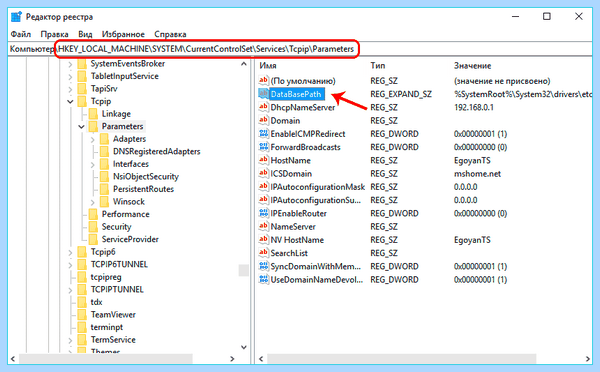The image size is (600, 372).
Task: Expand the Tcpip6 key
Action: click(70, 252)
